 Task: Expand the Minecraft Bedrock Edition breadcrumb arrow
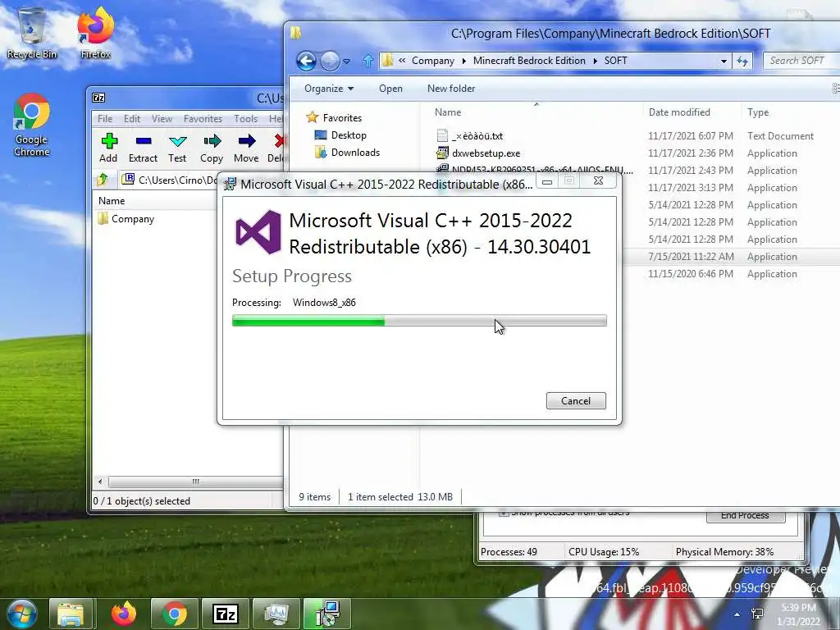click(596, 61)
